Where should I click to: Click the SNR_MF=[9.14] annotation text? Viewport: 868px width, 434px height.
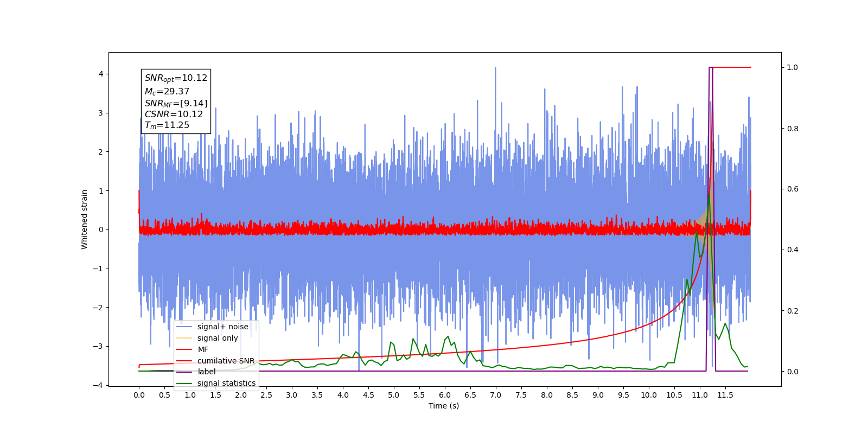point(176,103)
